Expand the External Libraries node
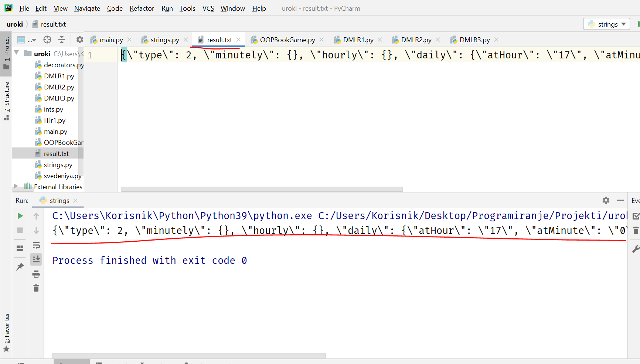640x364 pixels. pyautogui.click(x=16, y=186)
